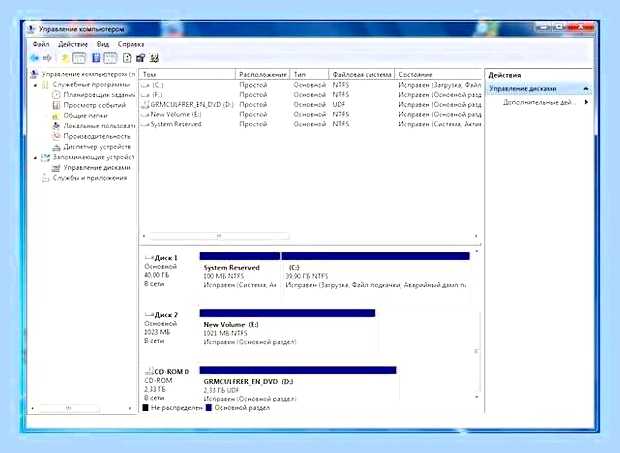The height and width of the screenshot is (453, 620).
Task: Select the System Reserved list row
Action: 311,124
